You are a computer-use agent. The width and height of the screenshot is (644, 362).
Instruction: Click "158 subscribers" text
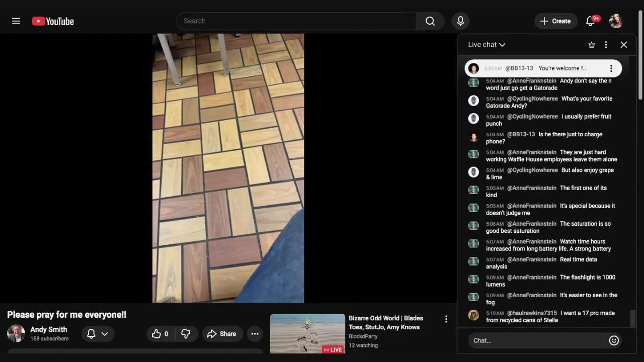point(49,339)
